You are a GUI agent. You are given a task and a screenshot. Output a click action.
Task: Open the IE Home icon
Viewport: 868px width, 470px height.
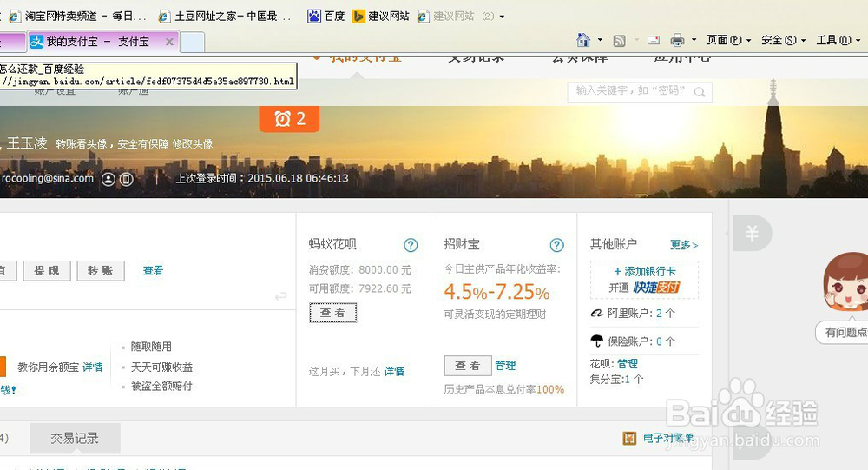[x=583, y=40]
